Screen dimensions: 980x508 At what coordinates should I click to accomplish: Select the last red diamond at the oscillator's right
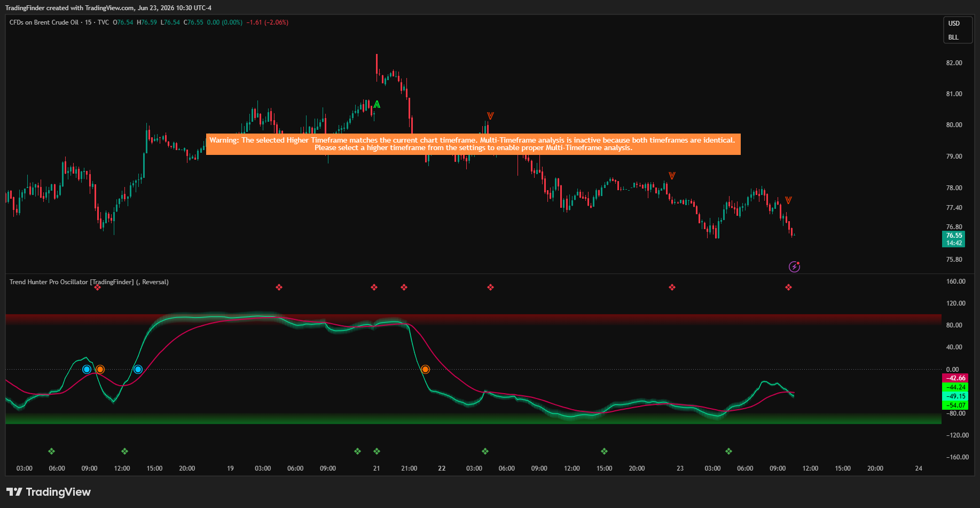click(788, 287)
